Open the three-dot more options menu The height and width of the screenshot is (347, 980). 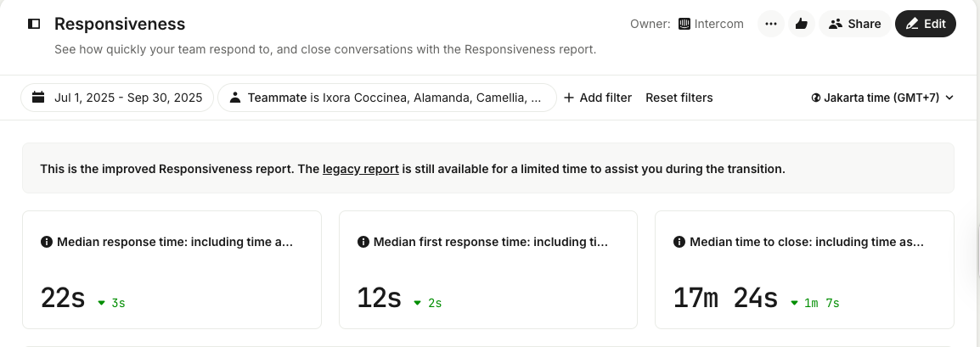[x=770, y=24]
